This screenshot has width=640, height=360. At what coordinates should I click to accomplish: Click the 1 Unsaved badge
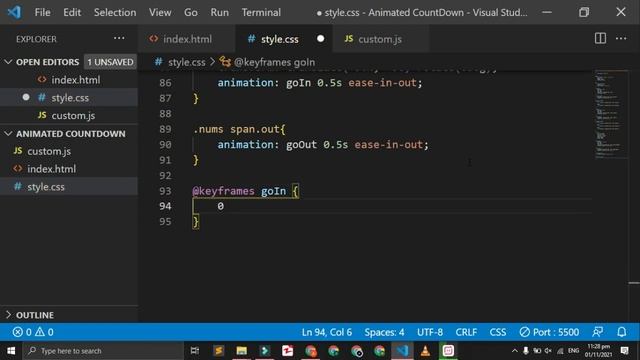[x=110, y=62]
